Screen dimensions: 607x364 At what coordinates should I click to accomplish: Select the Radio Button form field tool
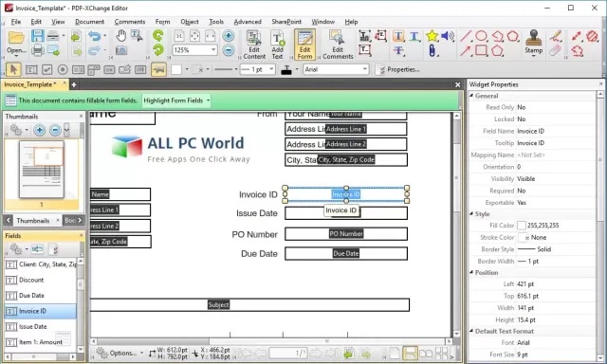pyautogui.click(x=63, y=69)
